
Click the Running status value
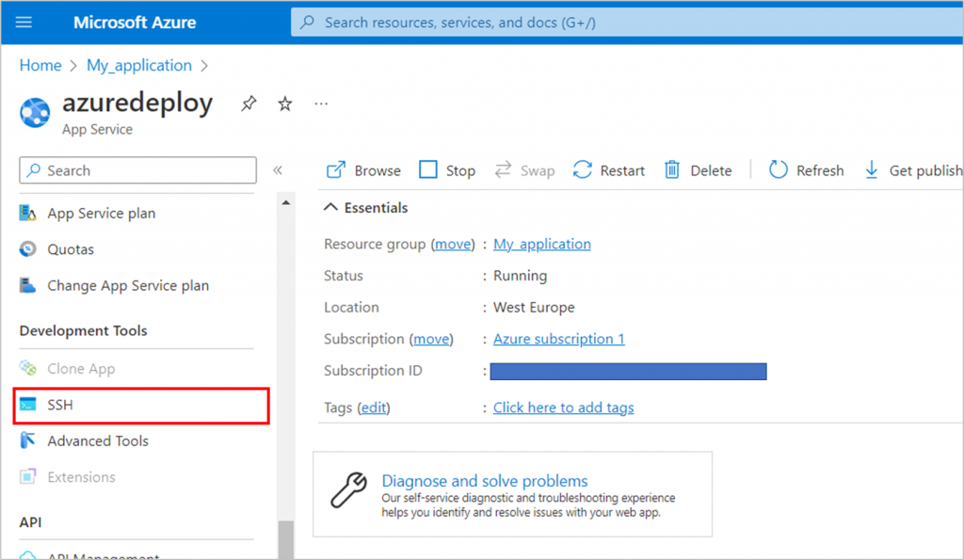tap(520, 276)
